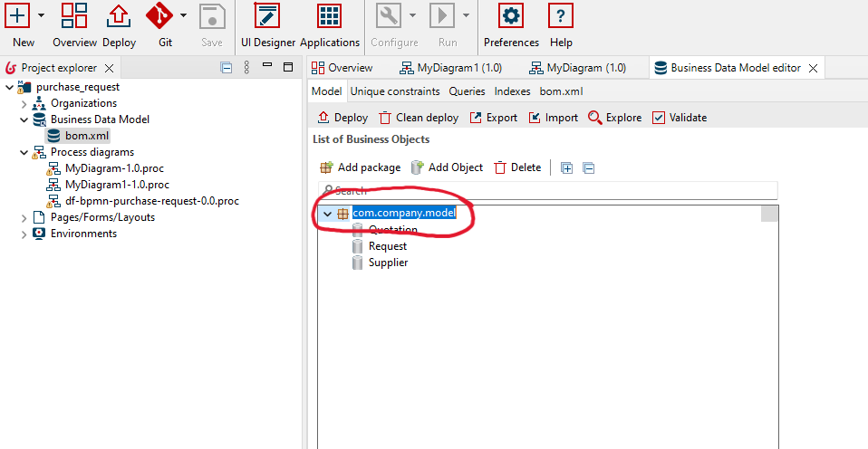
Task: Maximize the Project explorer panel
Action: pos(288,67)
